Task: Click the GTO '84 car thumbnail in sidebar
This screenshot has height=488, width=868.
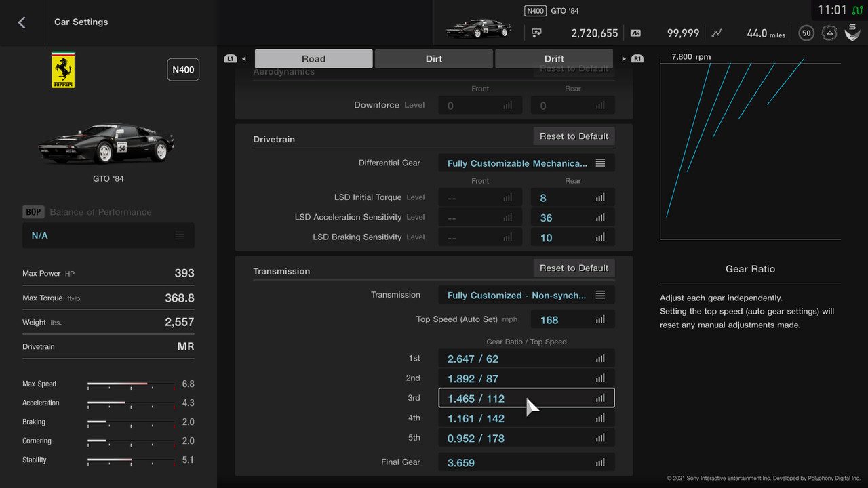Action: tap(107, 143)
